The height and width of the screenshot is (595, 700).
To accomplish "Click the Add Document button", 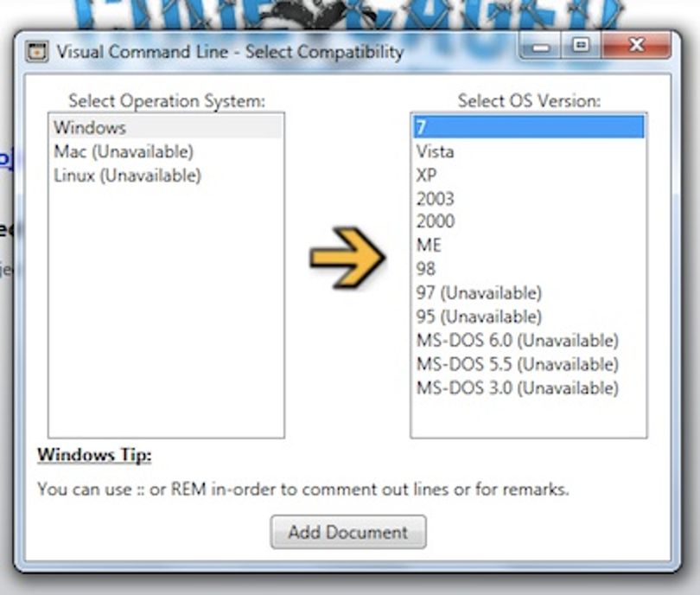I will click(348, 532).
